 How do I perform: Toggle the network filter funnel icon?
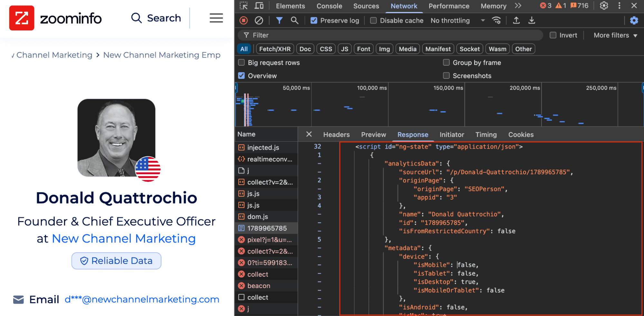279,21
